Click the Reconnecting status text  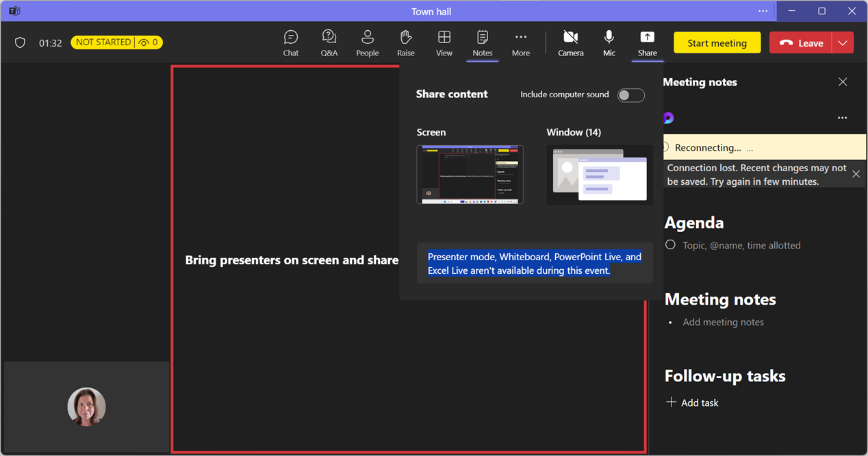(x=708, y=148)
